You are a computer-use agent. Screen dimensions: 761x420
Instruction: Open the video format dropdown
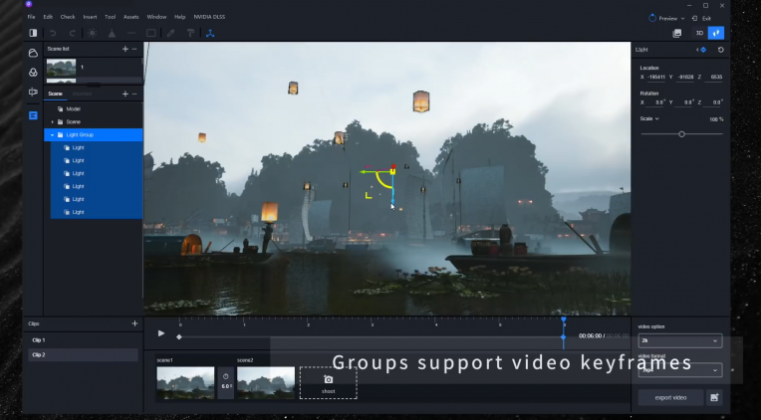680,370
